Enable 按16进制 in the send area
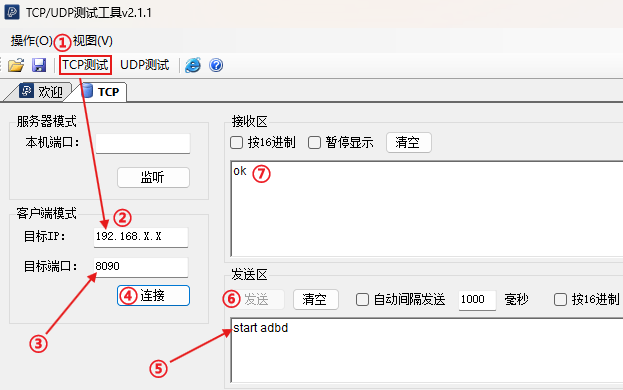Viewport: 623px width, 390px height. (560, 299)
